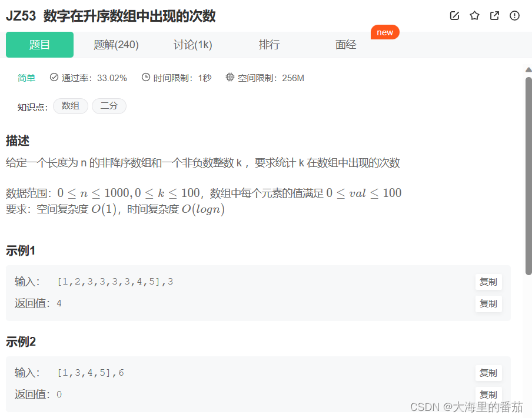Viewport: 532px width, 418px height.
Task: Click input text [1,3,4,5],6
Action: 91,373
